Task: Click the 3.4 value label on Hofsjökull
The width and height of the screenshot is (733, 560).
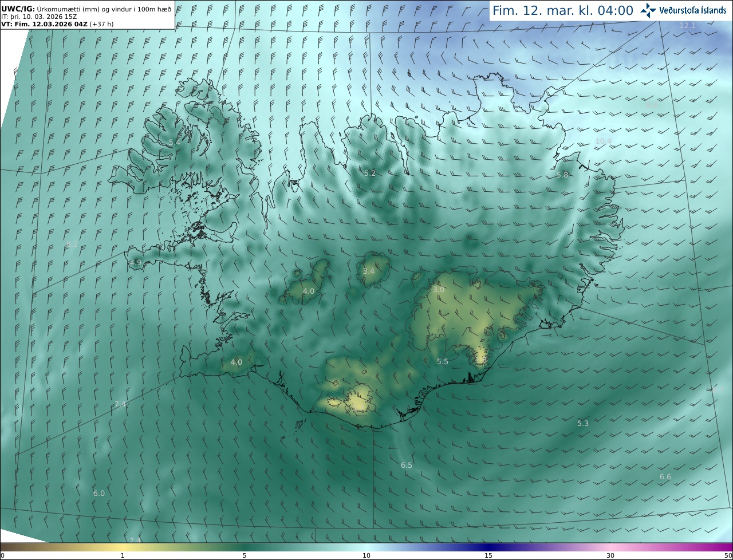Action: coord(369,271)
